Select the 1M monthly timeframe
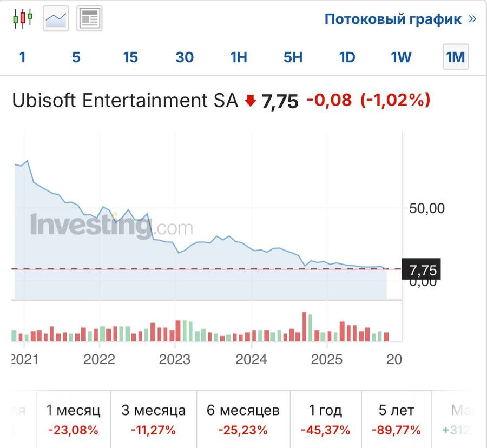Image resolution: width=487 pixels, height=448 pixels. tap(455, 57)
